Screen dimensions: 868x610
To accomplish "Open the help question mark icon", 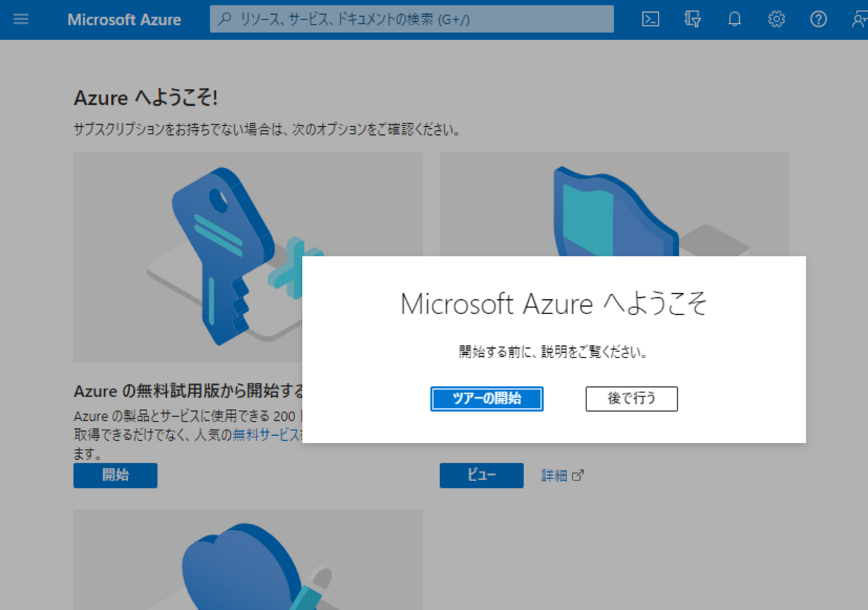I will [x=819, y=19].
